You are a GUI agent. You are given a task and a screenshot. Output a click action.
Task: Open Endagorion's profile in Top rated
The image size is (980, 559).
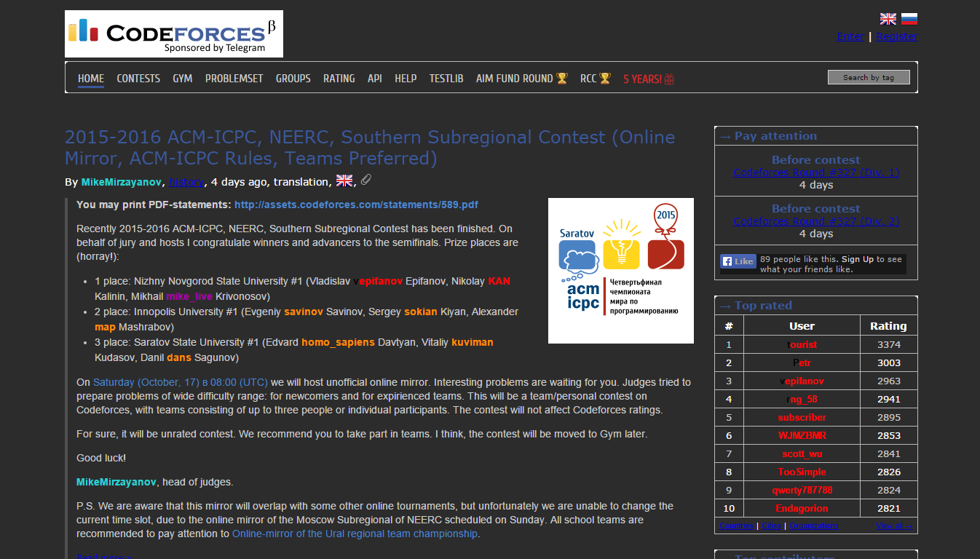pos(802,508)
